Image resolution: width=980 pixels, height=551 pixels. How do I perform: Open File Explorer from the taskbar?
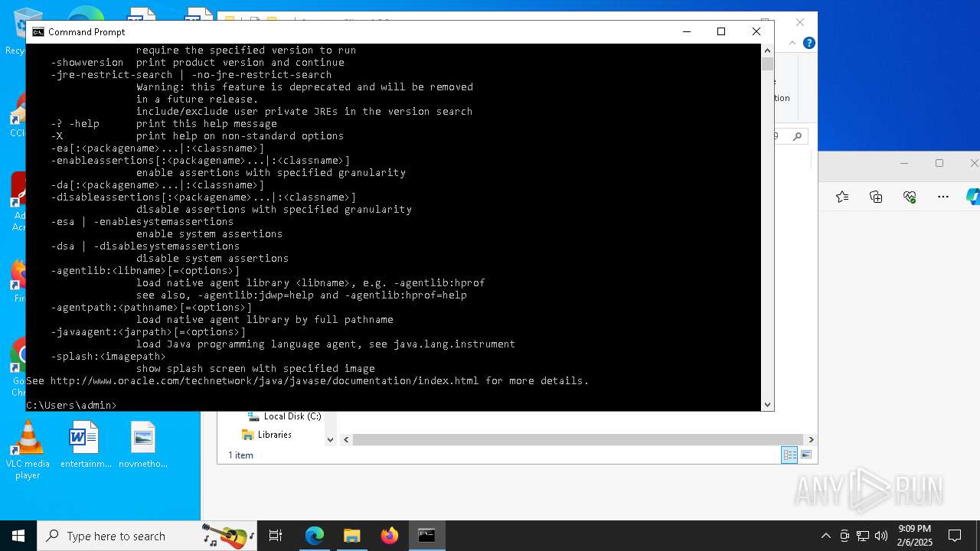351,536
